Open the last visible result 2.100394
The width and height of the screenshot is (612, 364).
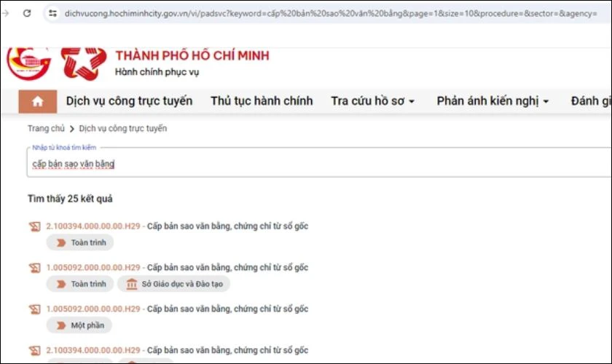coord(177,350)
